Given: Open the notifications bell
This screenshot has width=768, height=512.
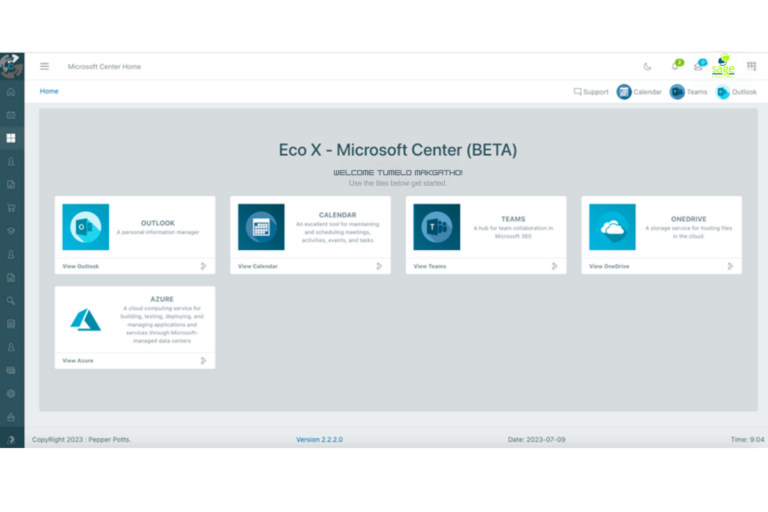Looking at the screenshot, I should click(x=675, y=67).
